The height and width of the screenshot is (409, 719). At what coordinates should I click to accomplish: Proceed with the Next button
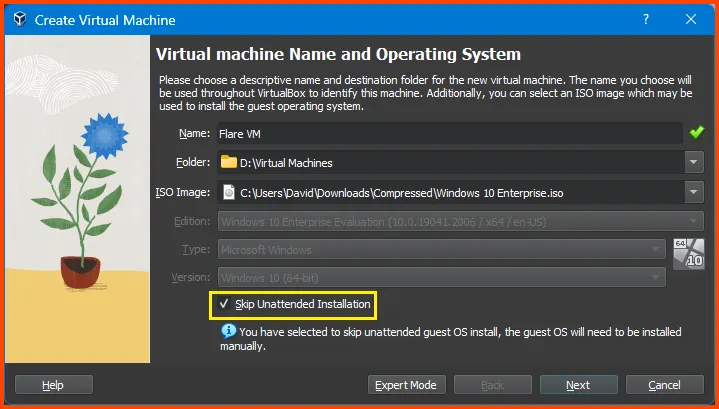point(579,385)
